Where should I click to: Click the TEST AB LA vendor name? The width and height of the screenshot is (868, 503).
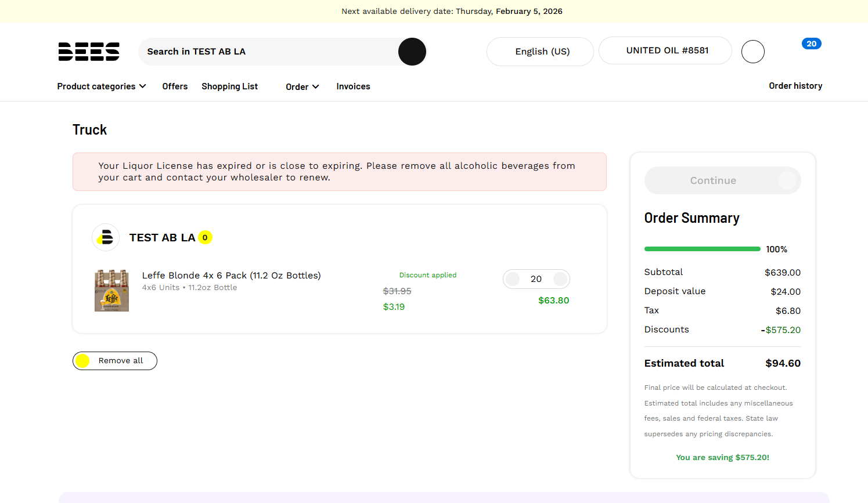click(162, 238)
